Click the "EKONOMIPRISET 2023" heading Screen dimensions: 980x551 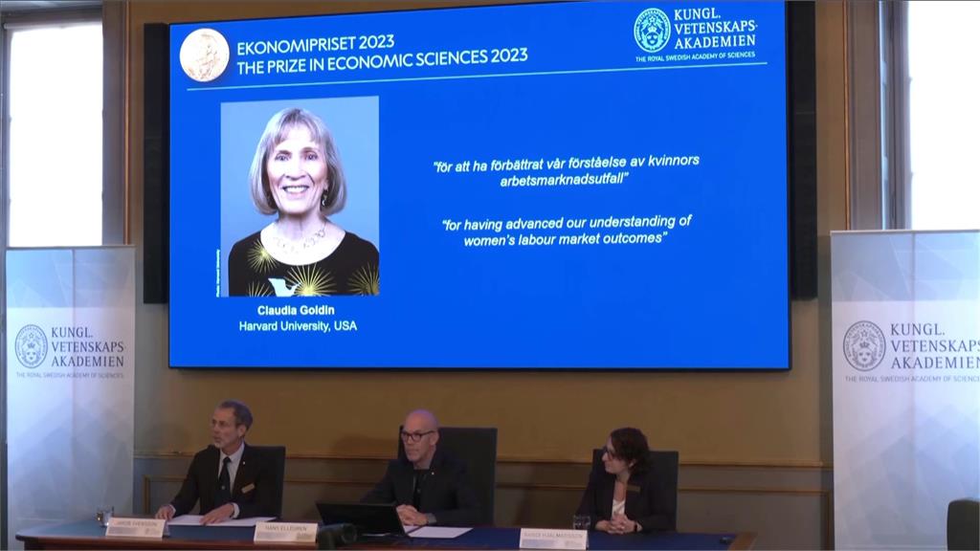coord(316,44)
